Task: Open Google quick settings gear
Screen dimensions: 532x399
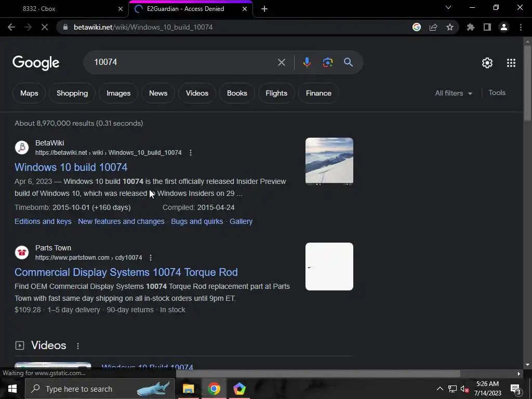Action: pyautogui.click(x=487, y=63)
